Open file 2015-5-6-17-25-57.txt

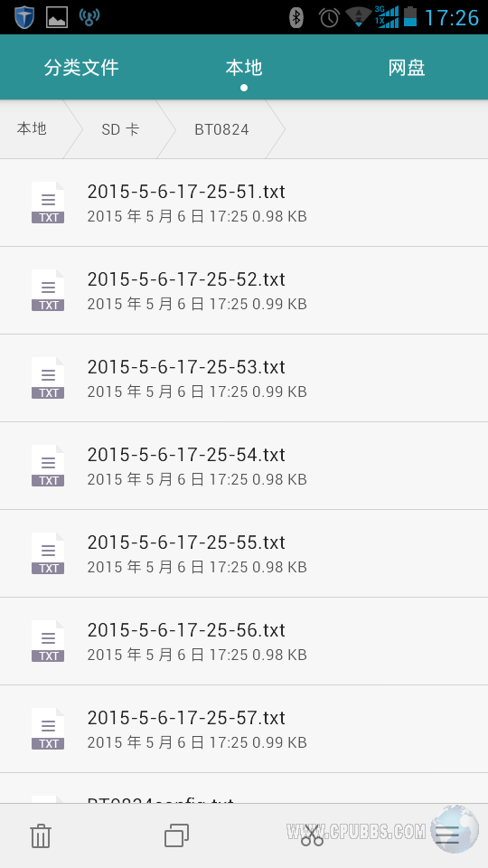pyautogui.click(x=244, y=729)
